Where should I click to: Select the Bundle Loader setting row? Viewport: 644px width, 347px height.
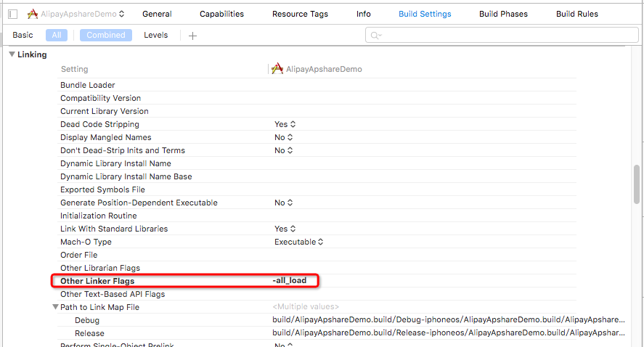317,85
